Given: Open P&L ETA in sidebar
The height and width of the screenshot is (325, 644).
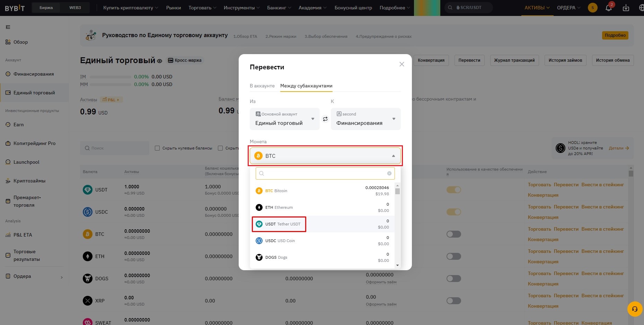Looking at the screenshot, I should click(x=23, y=235).
